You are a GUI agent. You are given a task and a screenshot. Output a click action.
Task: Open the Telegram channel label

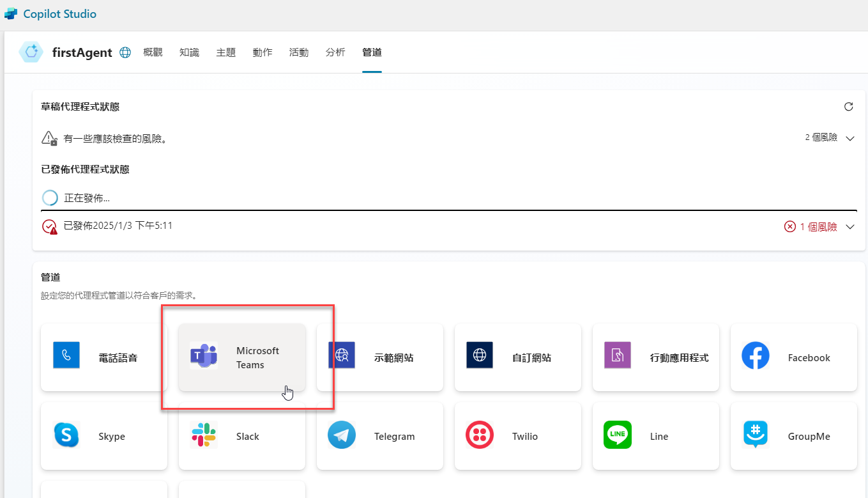[x=395, y=437]
